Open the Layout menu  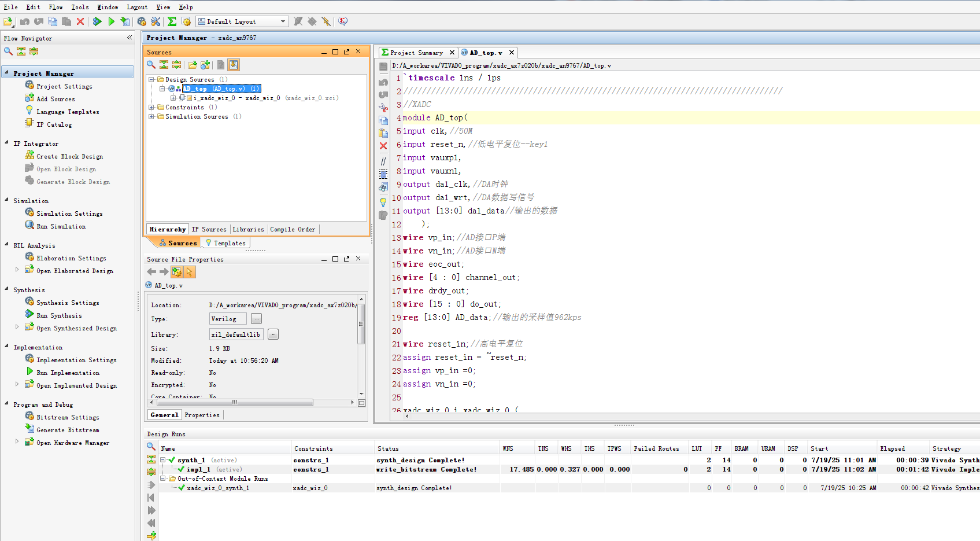137,7
